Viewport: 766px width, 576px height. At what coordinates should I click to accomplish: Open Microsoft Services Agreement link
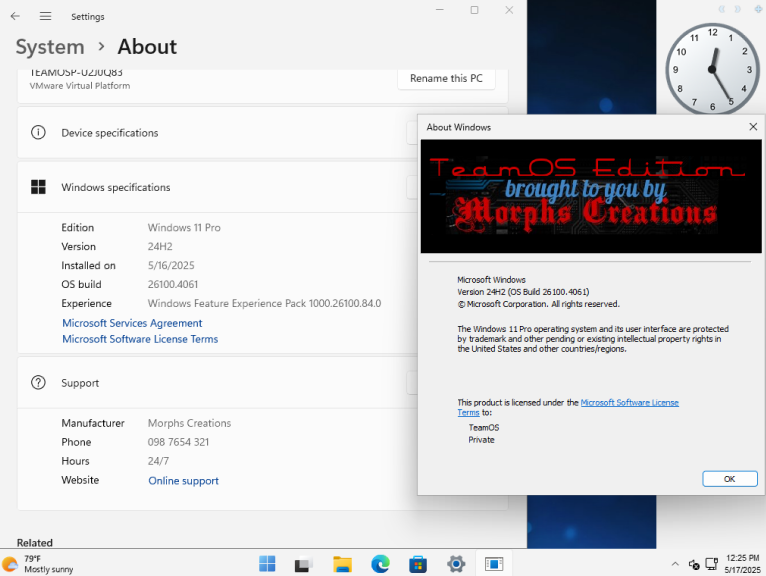tap(132, 323)
